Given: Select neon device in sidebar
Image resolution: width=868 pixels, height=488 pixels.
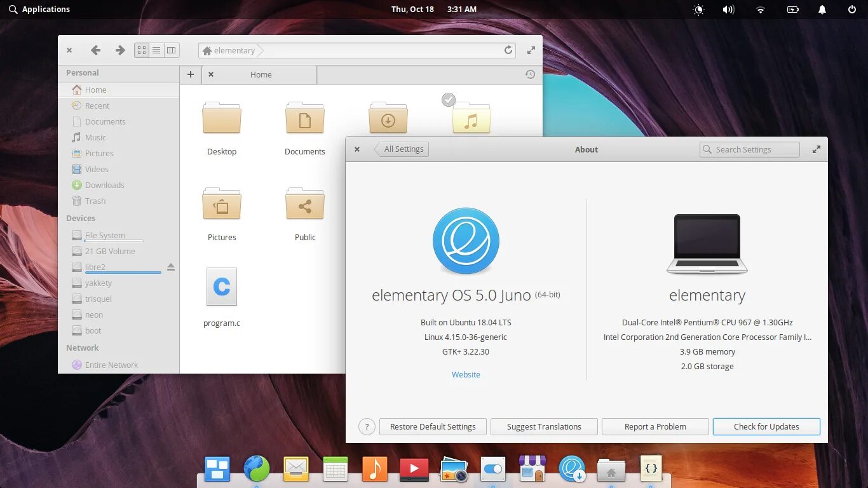Looking at the screenshot, I should click(119, 315).
